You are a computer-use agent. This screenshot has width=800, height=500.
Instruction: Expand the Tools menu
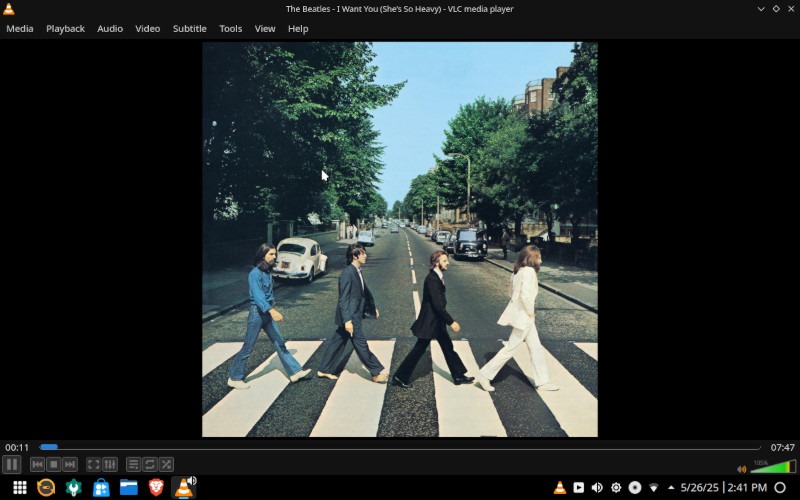(231, 29)
